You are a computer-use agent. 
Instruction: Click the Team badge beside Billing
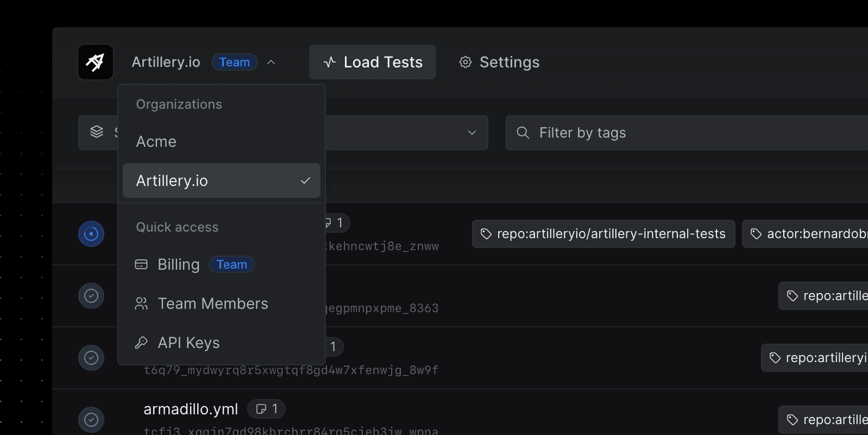click(232, 264)
